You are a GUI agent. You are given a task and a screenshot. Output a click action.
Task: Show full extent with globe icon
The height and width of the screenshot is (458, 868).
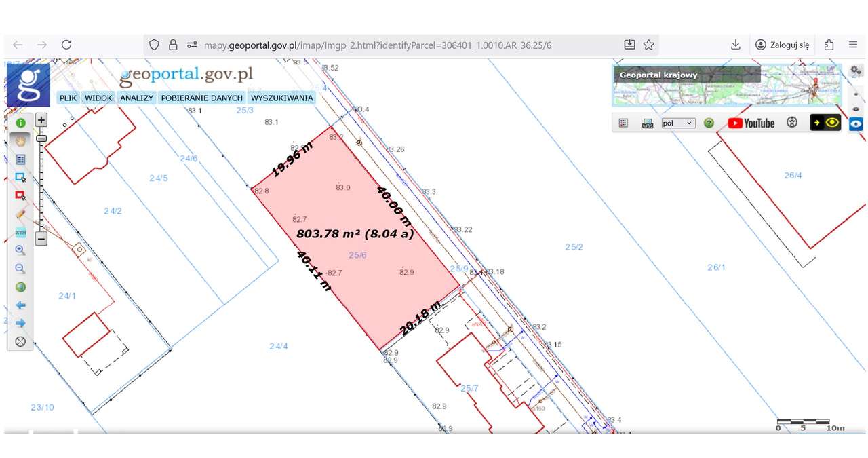[x=20, y=287]
